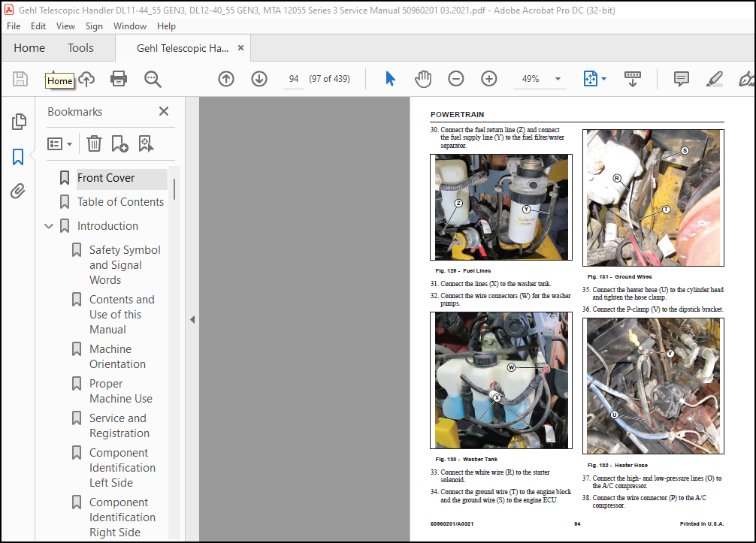Open the Page Thumbnails panel
This screenshot has width=756, height=543.
[18, 122]
